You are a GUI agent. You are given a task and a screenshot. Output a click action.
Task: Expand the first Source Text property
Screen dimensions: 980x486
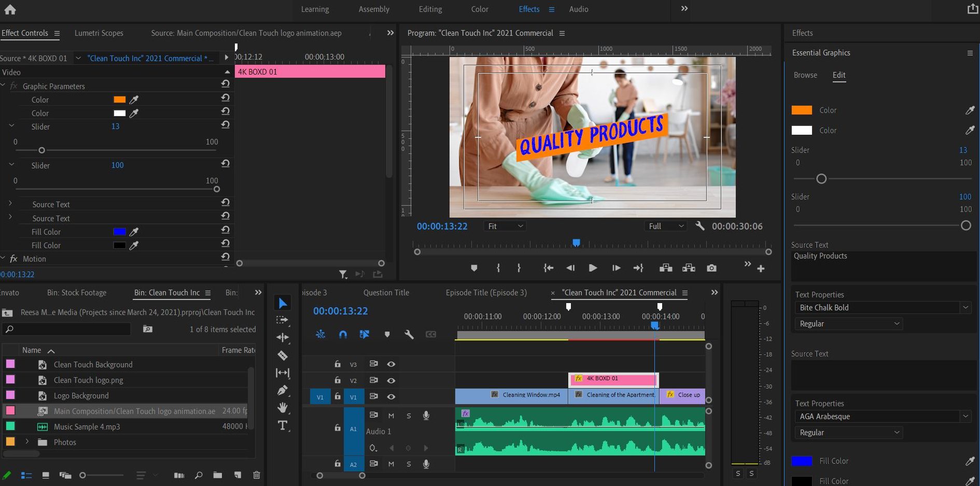click(x=10, y=204)
